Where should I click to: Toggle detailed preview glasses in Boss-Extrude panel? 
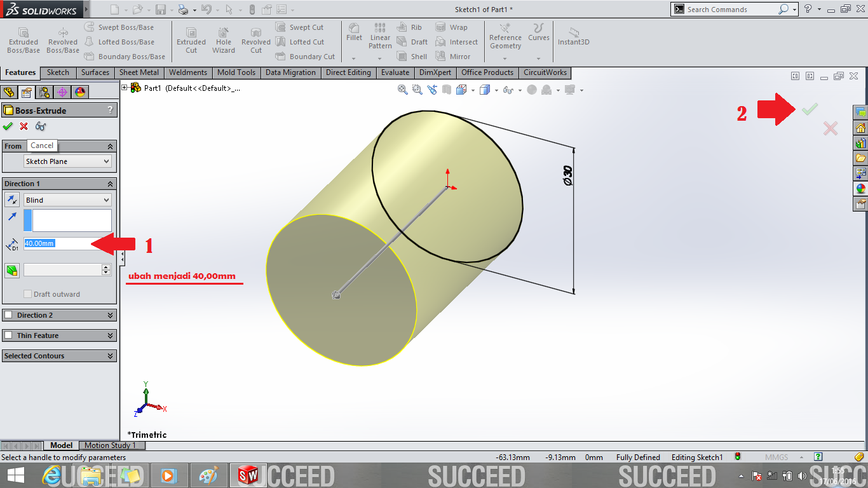coord(41,126)
